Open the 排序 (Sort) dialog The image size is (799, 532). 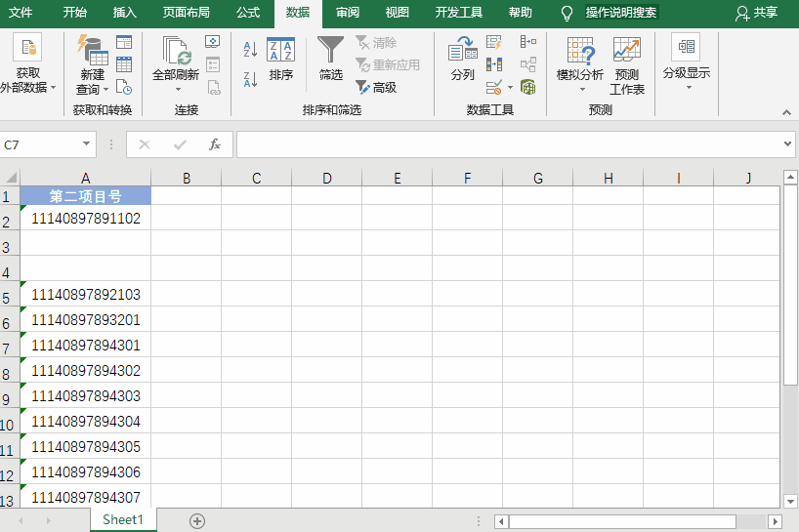280,59
